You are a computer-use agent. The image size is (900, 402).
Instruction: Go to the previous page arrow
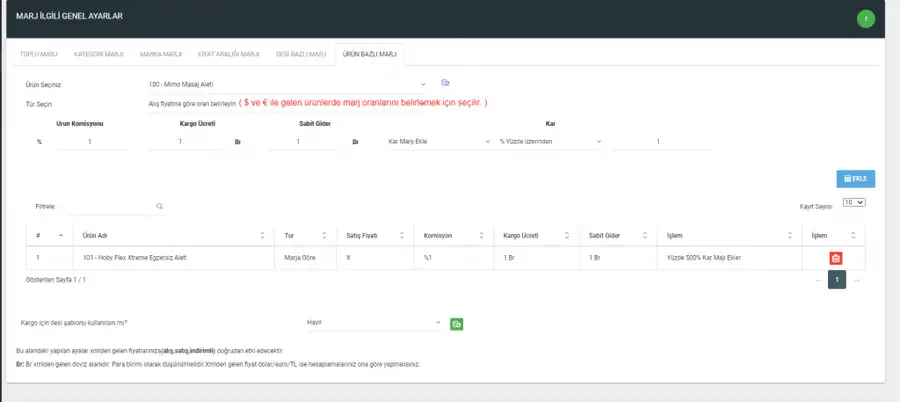click(x=818, y=280)
